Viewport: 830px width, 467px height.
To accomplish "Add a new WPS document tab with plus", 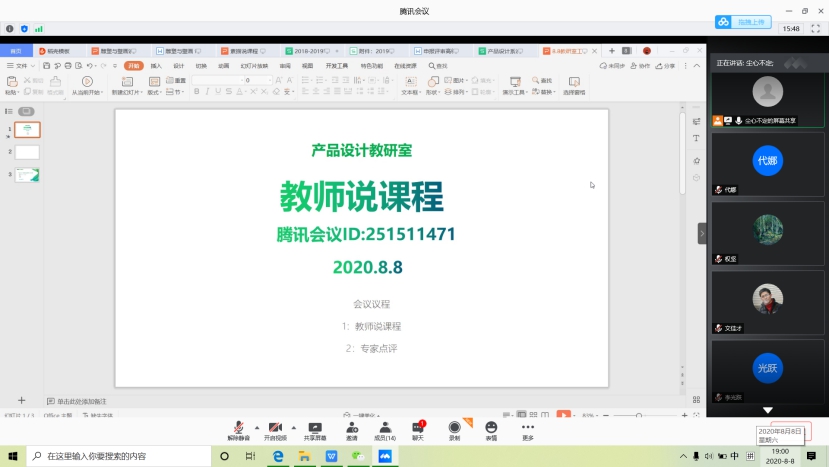I will [611, 51].
